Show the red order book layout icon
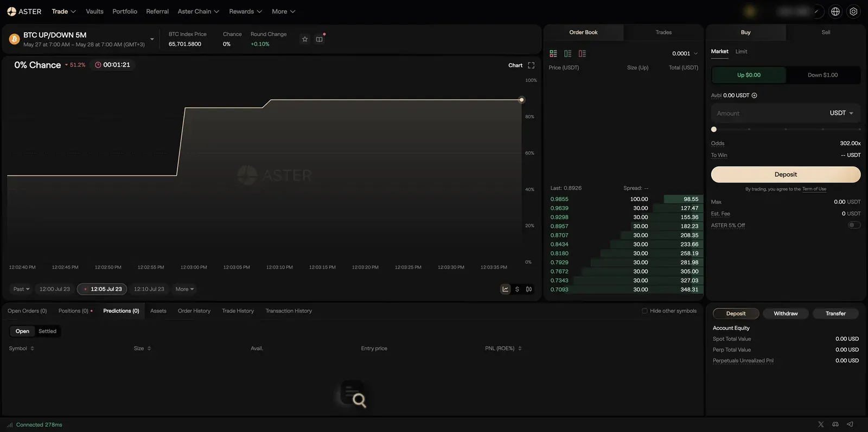The width and height of the screenshot is (868, 432). [582, 54]
